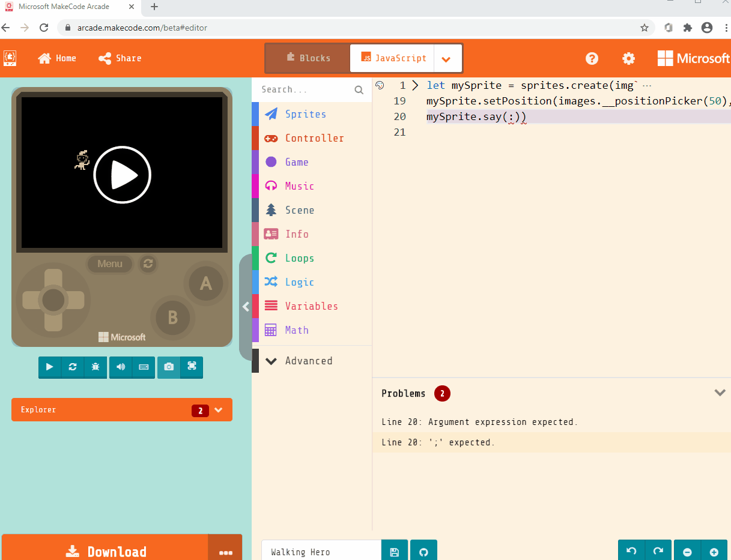Open the Loops category

pyautogui.click(x=312, y=258)
